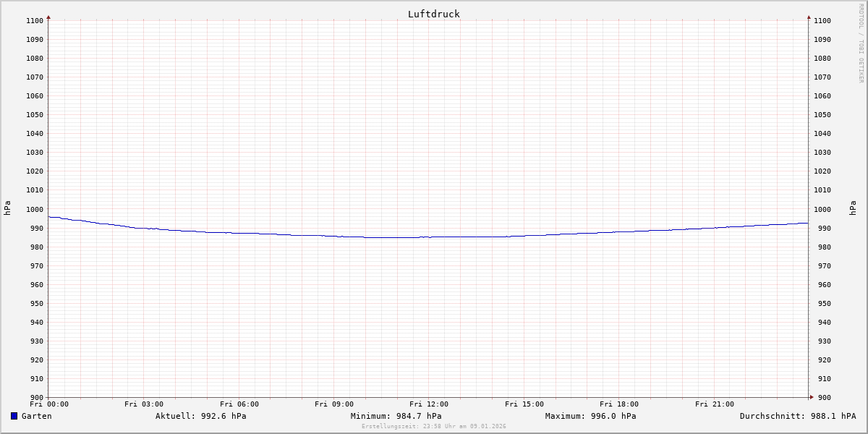Image resolution: width=868 pixels, height=434 pixels.
Task: Click the red arrow atop the left y-axis
Action: [x=48, y=17]
